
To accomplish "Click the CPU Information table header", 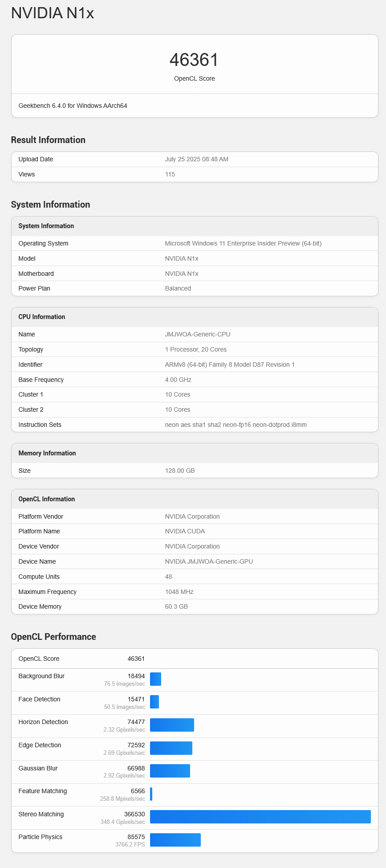I will click(42, 317).
